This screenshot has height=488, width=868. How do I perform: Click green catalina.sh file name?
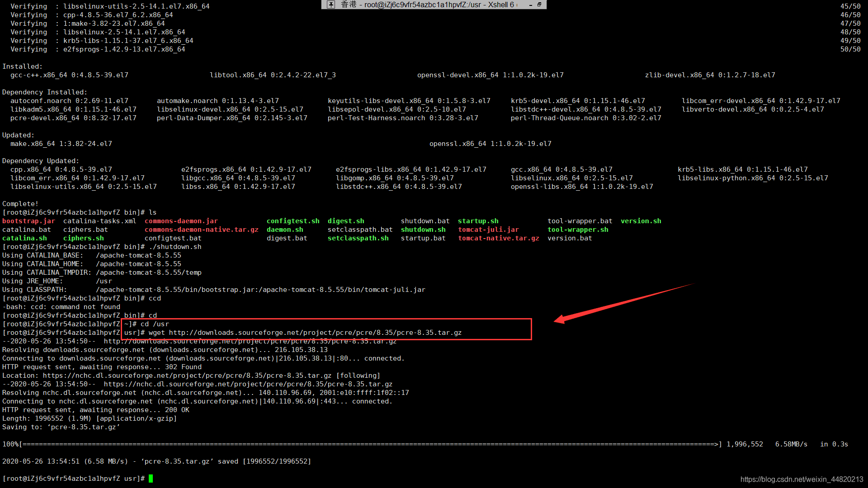tap(24, 238)
